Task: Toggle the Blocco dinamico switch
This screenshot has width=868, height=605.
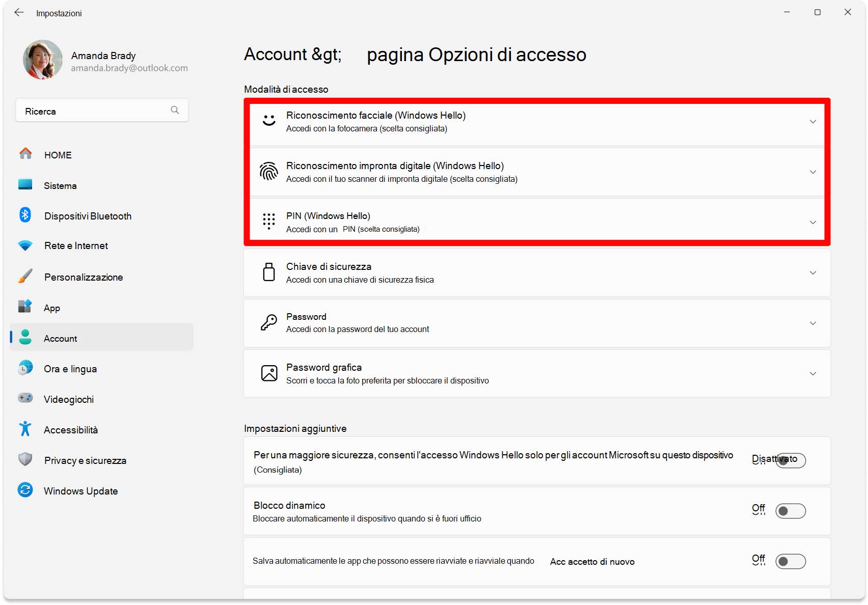Action: click(x=790, y=511)
